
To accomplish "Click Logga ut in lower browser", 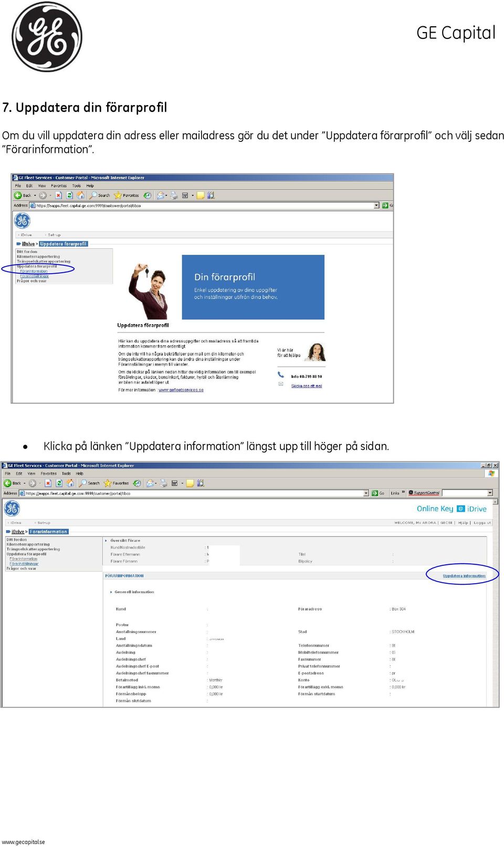I will (x=482, y=523).
